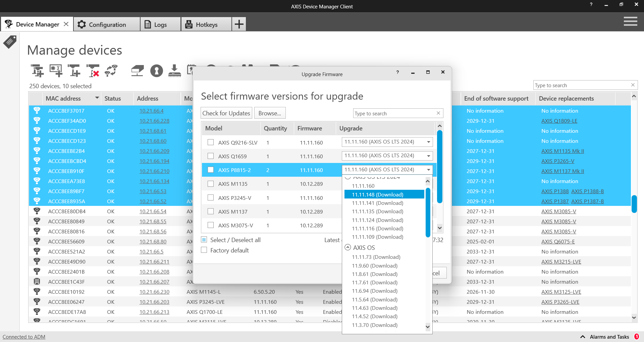
Task: Click the firmware table vertical scrollbar thumb
Action: 440,167
